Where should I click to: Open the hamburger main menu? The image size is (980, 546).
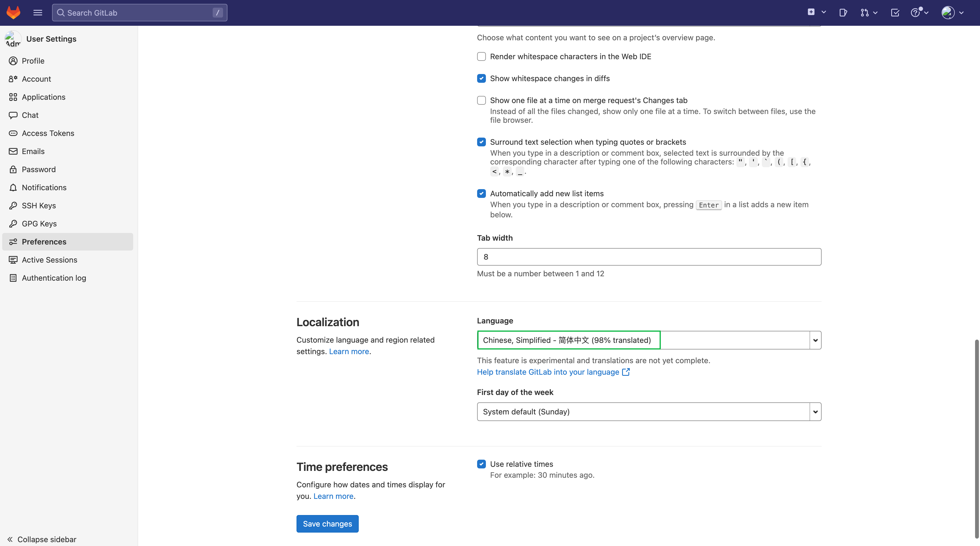tap(38, 13)
